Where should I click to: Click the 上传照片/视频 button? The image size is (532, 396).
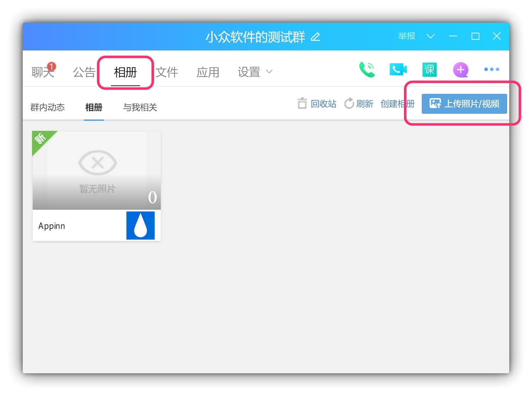point(464,103)
